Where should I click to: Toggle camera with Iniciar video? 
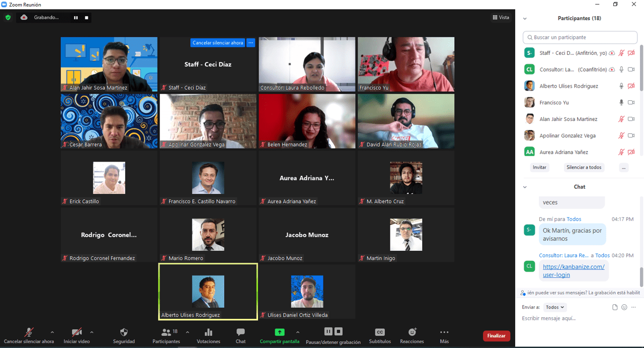pos(76,332)
